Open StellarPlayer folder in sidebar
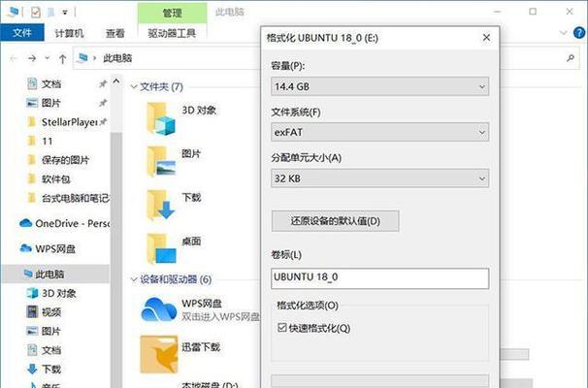 69,122
